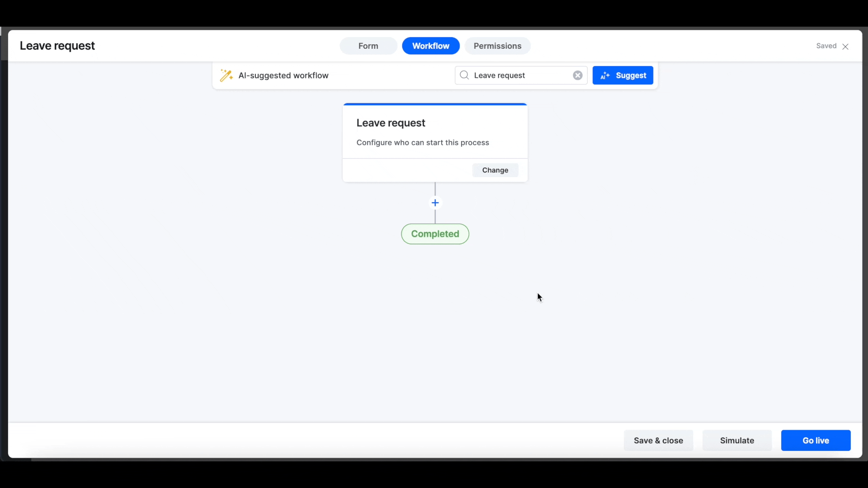Switch to the Form tab

click(x=368, y=46)
